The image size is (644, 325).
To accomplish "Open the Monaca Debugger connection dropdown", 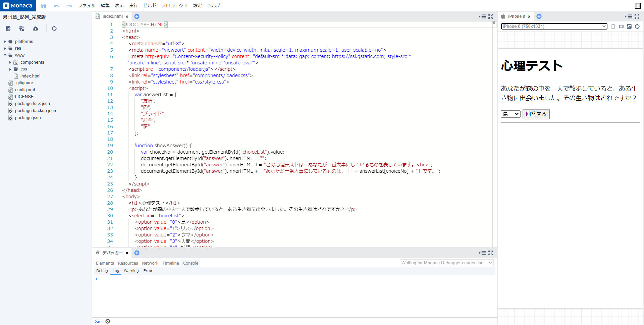I will [447, 263].
